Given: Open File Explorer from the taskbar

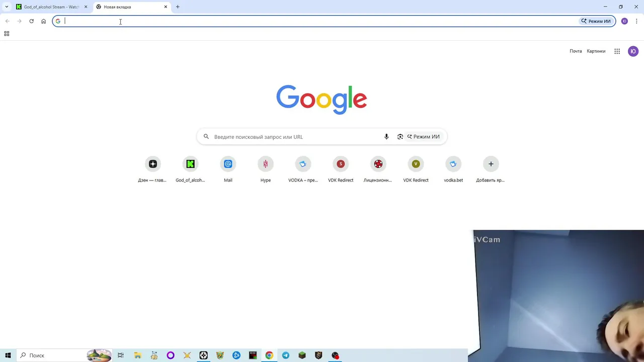Looking at the screenshot, I should pyautogui.click(x=137, y=355).
